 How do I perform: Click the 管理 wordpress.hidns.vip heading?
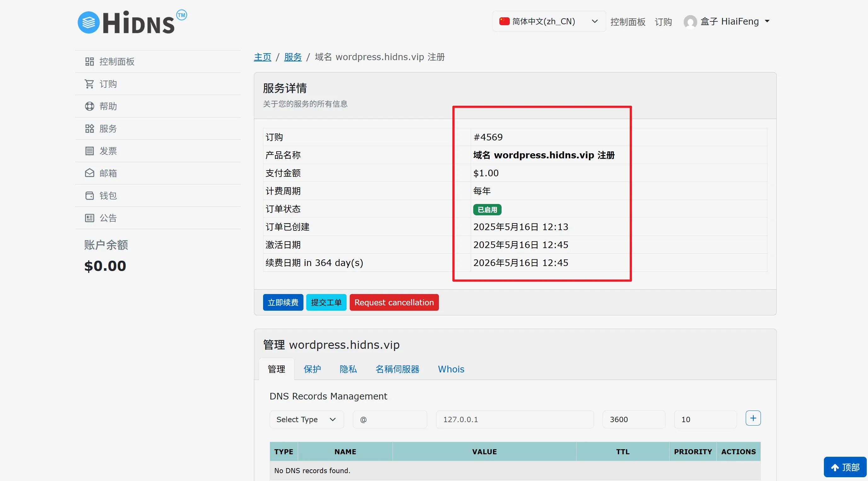tap(331, 345)
